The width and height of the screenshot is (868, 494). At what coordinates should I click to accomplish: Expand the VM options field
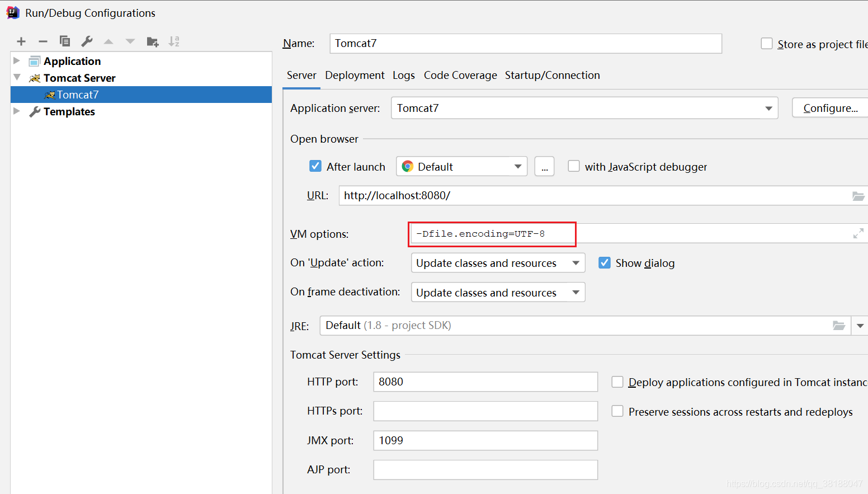(x=858, y=233)
